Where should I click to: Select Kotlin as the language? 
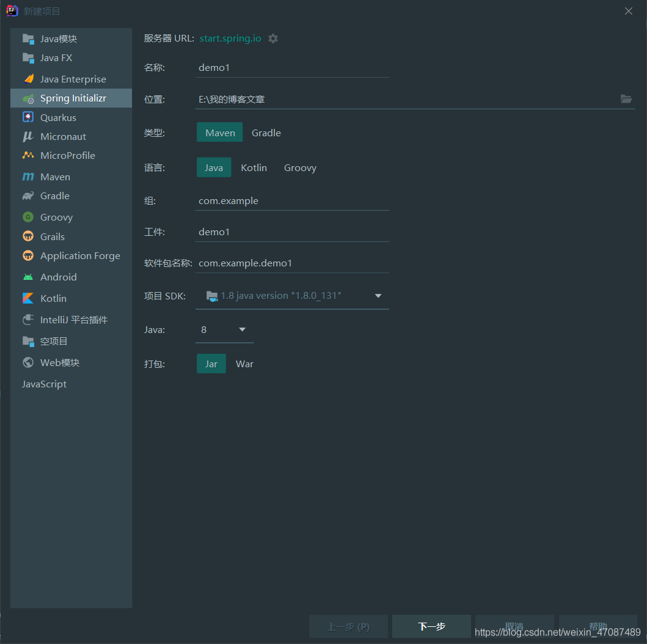point(254,167)
